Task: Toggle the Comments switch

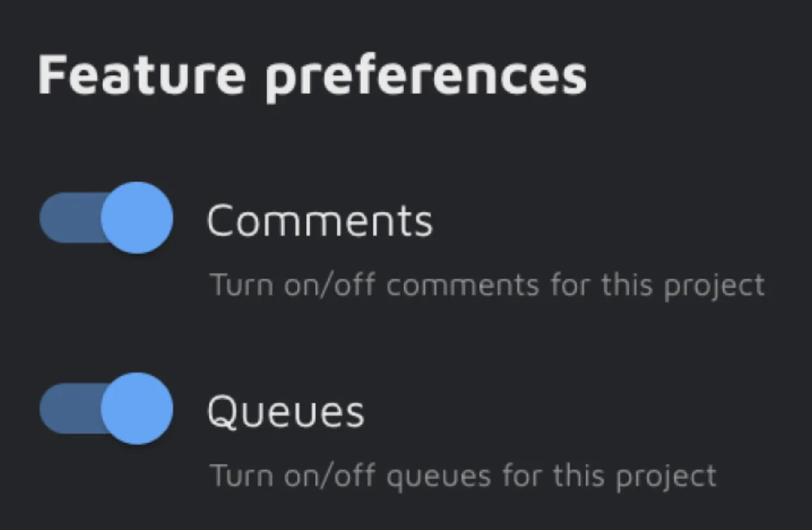Action: tap(106, 218)
